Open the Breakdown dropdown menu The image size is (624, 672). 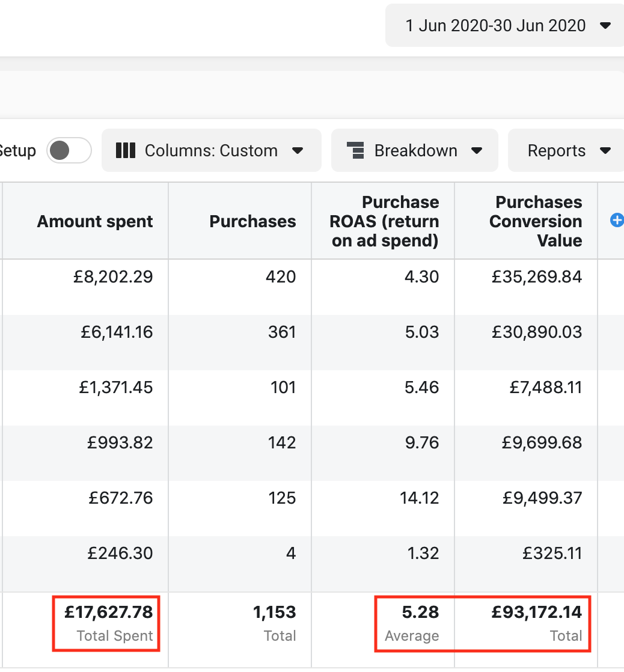(415, 150)
